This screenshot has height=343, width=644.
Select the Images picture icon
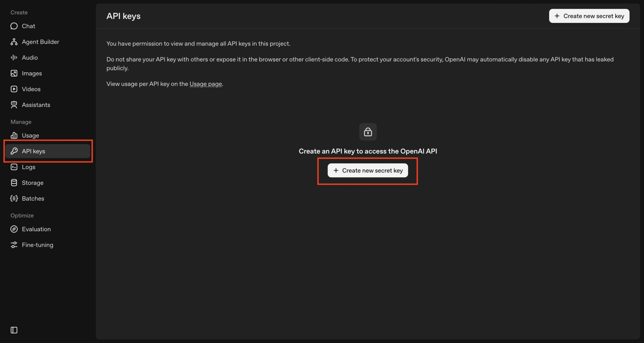click(x=14, y=73)
